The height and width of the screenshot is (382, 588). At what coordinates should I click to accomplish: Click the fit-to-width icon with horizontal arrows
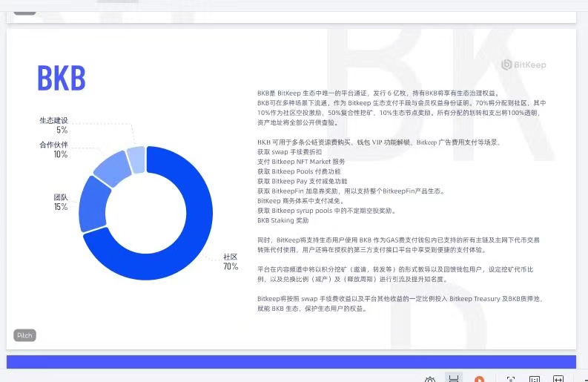(x=558, y=379)
